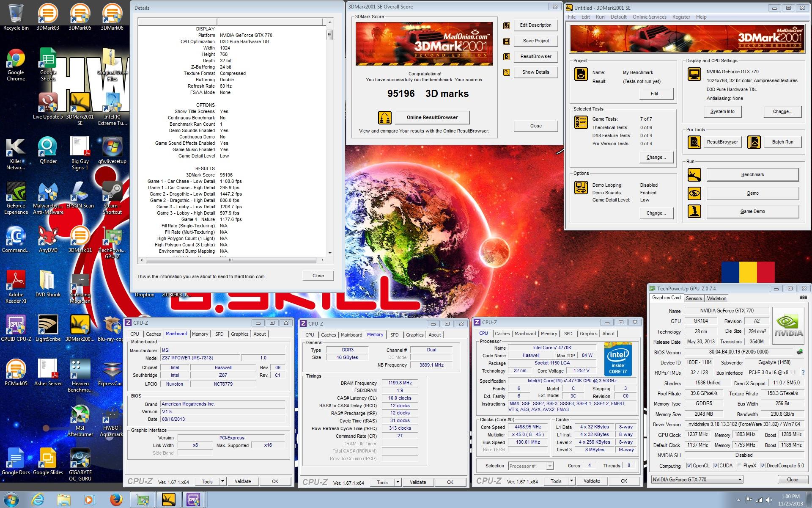Viewport: 812px width, 508px height.
Task: Click the Batch Run button
Action: coord(782,142)
